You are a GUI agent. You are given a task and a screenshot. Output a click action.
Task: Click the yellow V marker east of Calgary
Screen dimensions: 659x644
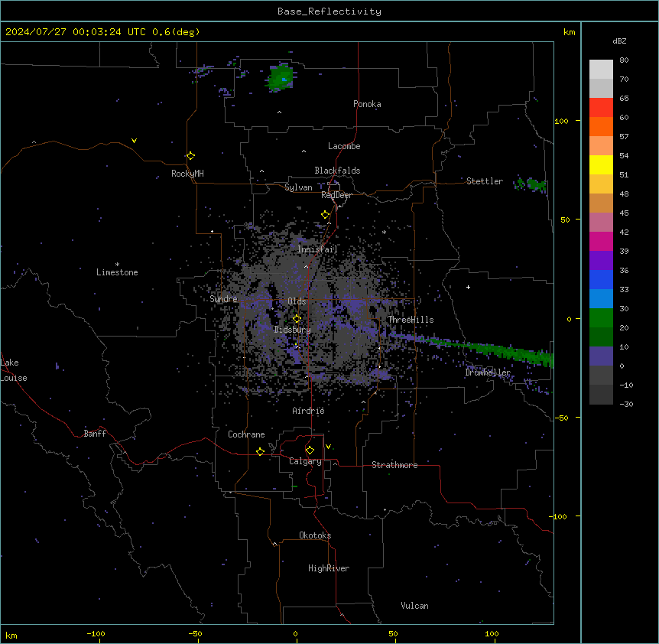pos(328,447)
